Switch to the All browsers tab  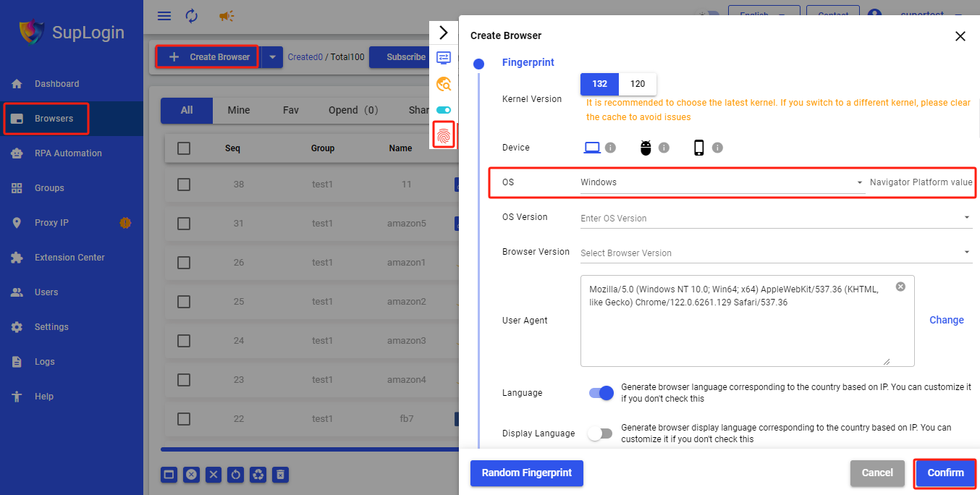[x=187, y=110]
